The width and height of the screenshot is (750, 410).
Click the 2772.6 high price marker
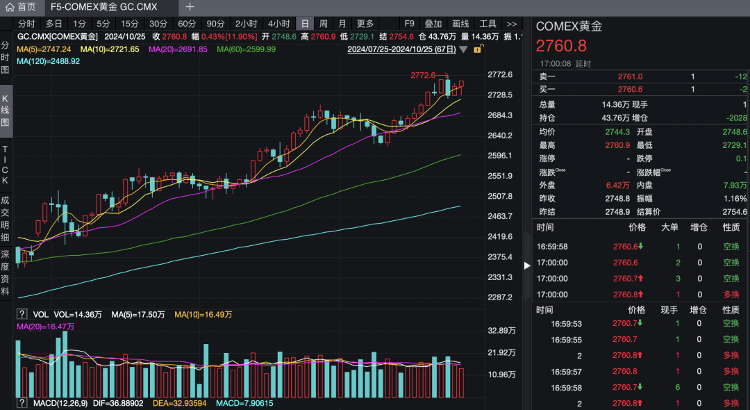click(423, 75)
